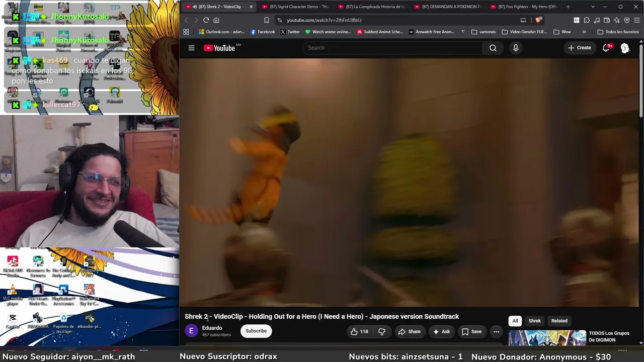Dislike the Shrek 2 video
Image resolution: width=644 pixels, height=362 pixels.
[382, 332]
